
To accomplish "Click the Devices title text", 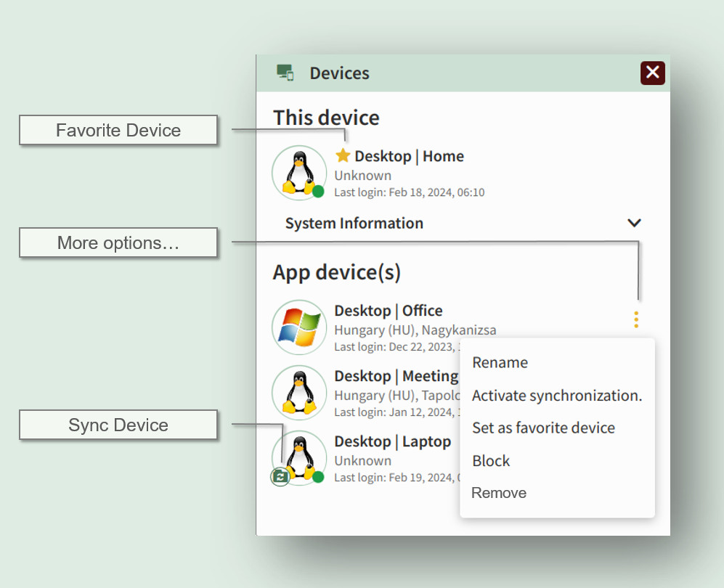I will tap(339, 73).
